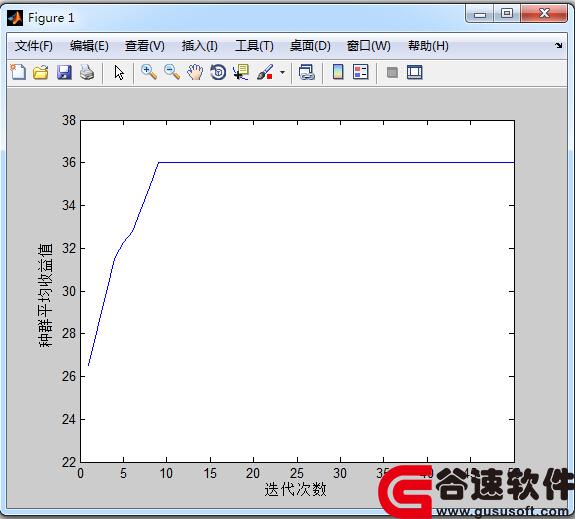Activate the Zoom Out magnifier tool
The height and width of the screenshot is (519, 575).
[x=172, y=72]
